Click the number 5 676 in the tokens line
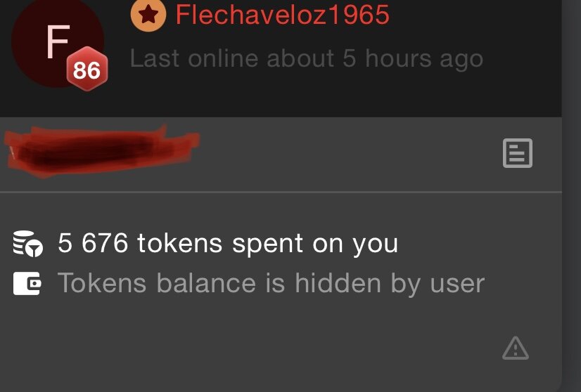581x392 pixels. point(93,243)
